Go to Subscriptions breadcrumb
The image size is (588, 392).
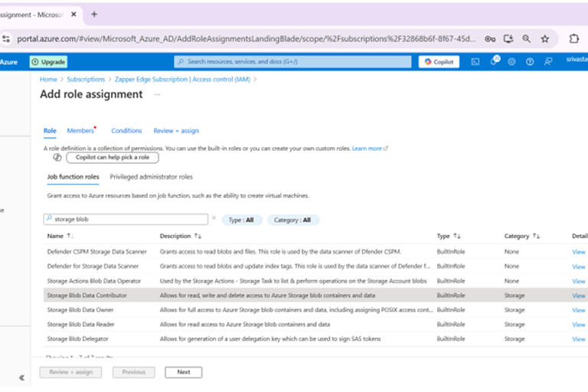[86, 80]
